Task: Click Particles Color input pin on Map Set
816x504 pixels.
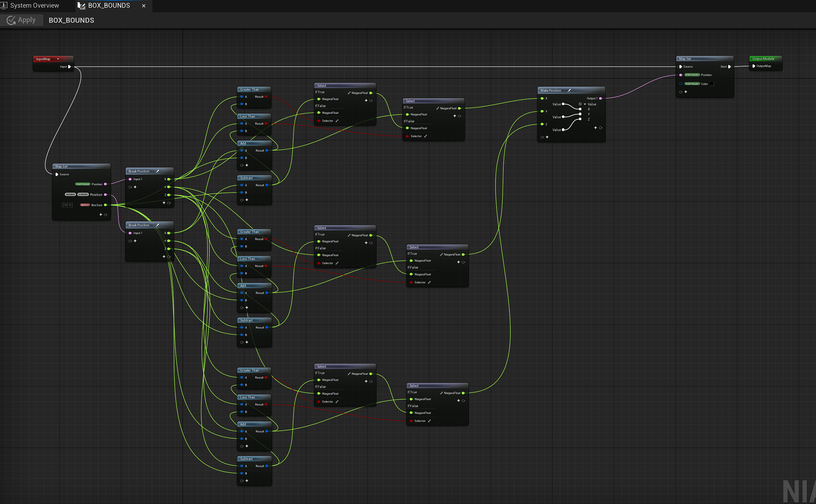Action: [x=681, y=84]
